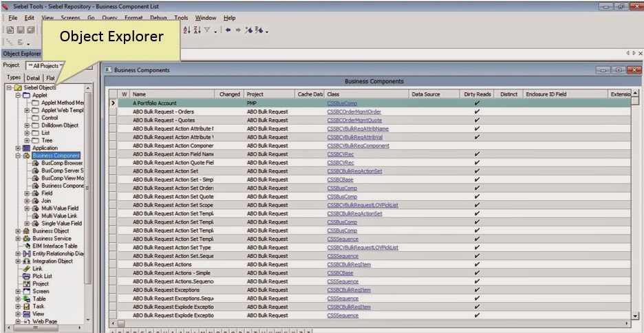Screen dimensions: 644x333
Task: Click the bookmark list toolbar icon
Action: pos(259,30)
